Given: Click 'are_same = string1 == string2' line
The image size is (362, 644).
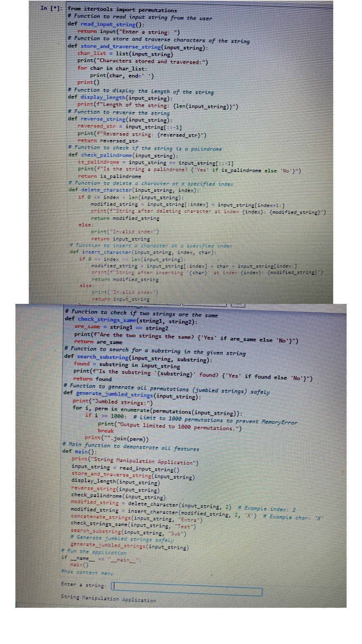Looking at the screenshot, I should [121, 327].
